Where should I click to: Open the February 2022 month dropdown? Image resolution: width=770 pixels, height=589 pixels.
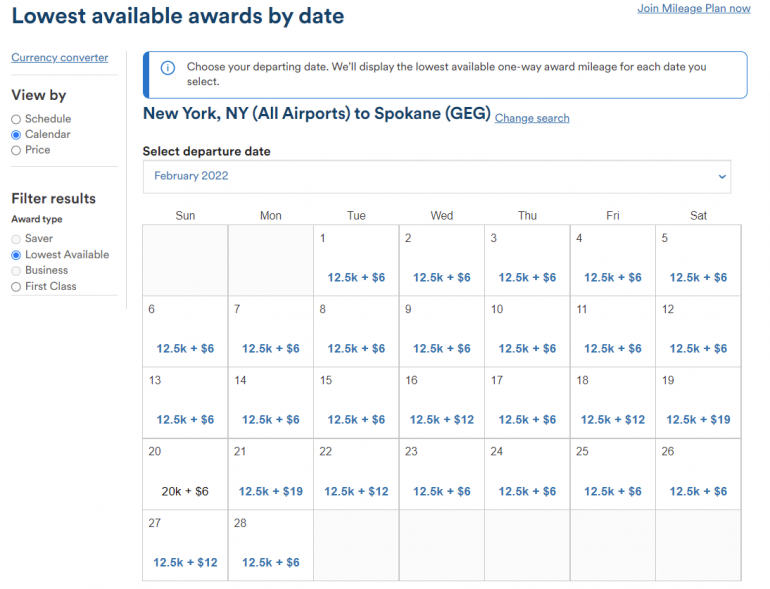point(436,176)
